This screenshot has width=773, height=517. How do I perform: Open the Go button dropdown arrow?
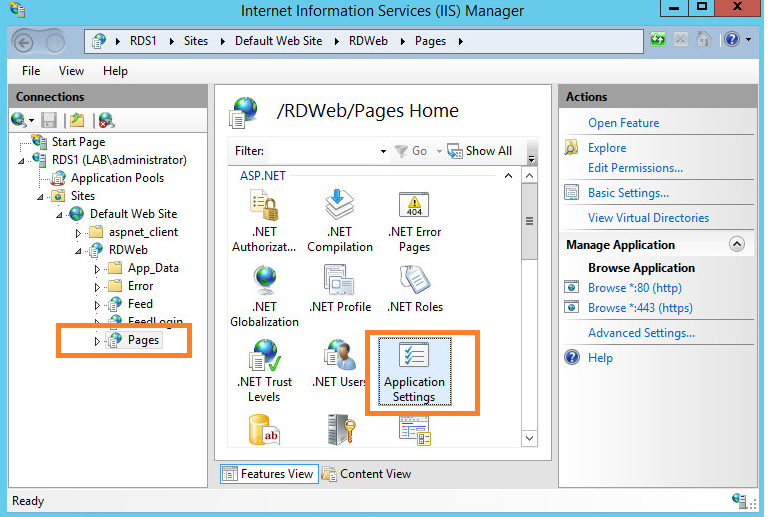pyautogui.click(x=439, y=151)
